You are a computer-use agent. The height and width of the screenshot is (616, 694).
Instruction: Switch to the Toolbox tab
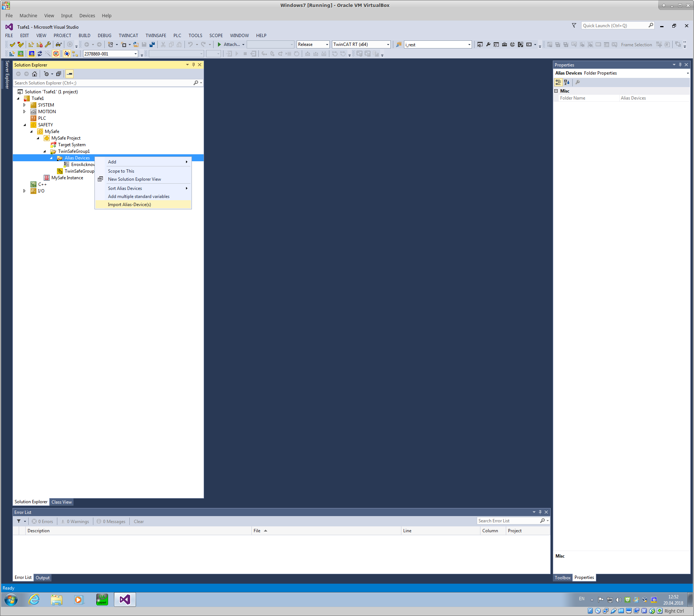tap(562, 578)
